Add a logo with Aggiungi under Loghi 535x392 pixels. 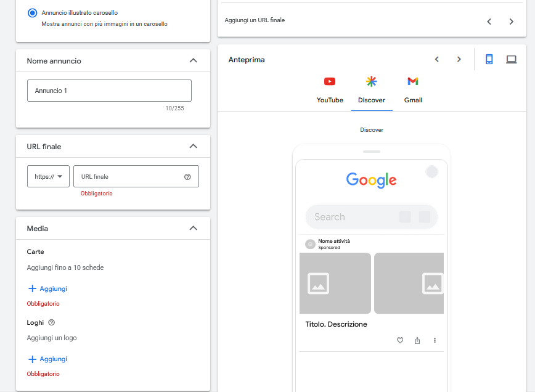pos(47,359)
